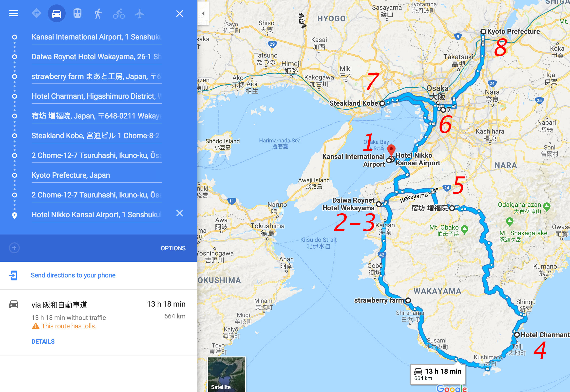Remove Hotel Nikko Kansai Airport destination
The image size is (570, 392).
(x=180, y=213)
